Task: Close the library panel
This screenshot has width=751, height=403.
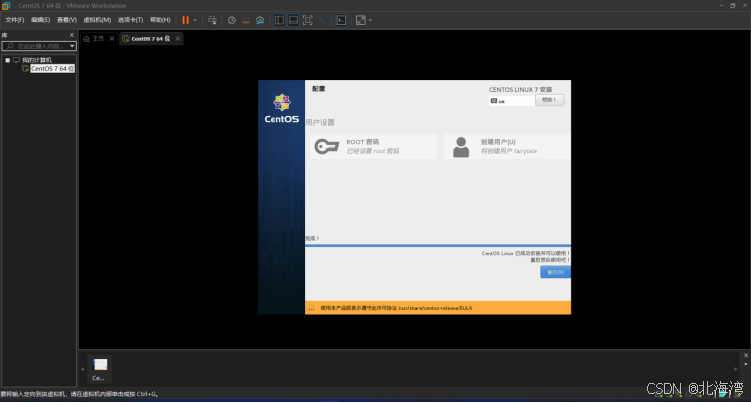Action: 72,35
